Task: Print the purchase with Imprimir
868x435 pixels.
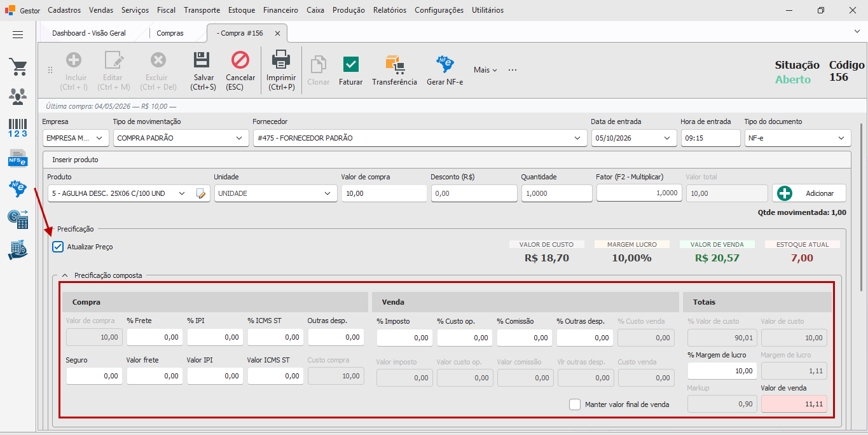Action: tap(281, 71)
